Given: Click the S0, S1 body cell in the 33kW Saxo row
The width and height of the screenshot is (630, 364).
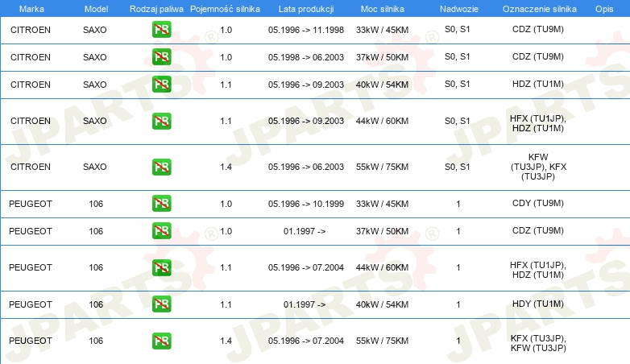Looking at the screenshot, I should [458, 29].
